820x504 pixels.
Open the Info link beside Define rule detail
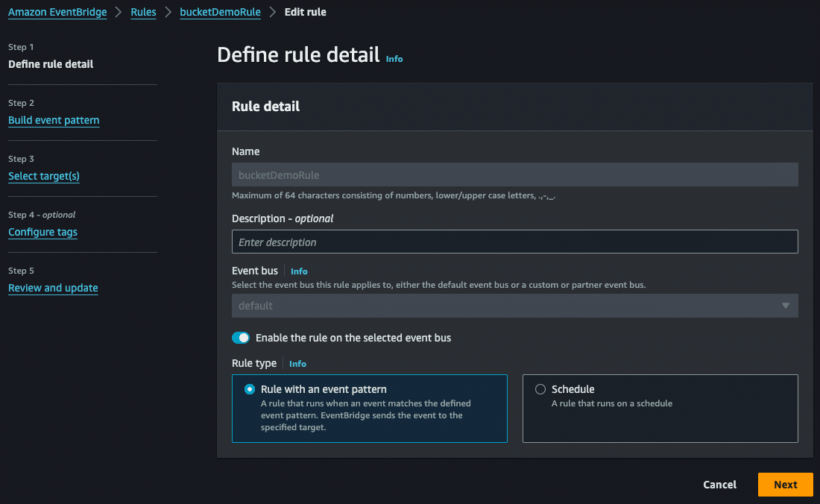[x=394, y=59]
